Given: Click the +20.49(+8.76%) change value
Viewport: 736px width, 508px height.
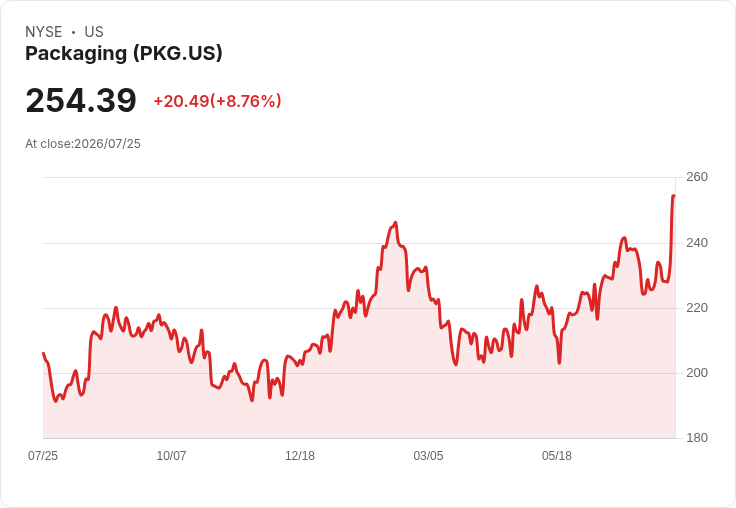Looking at the screenshot, I should pos(217,101).
